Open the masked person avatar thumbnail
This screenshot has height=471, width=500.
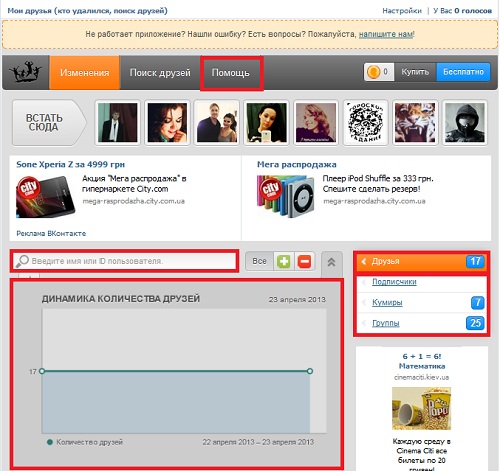coord(465,122)
